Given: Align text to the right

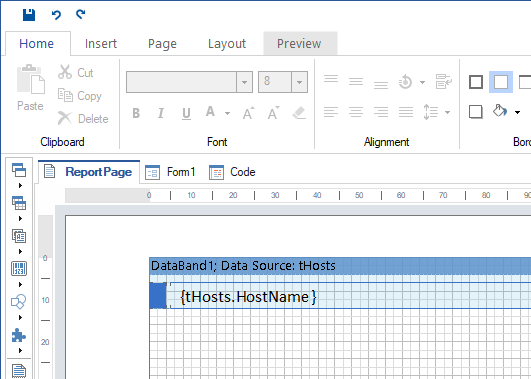Looking at the screenshot, I should (381, 112).
